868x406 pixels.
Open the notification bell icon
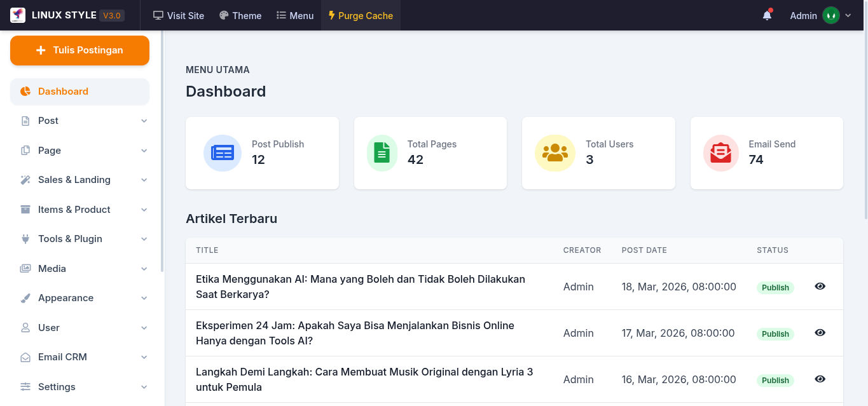coord(767,15)
